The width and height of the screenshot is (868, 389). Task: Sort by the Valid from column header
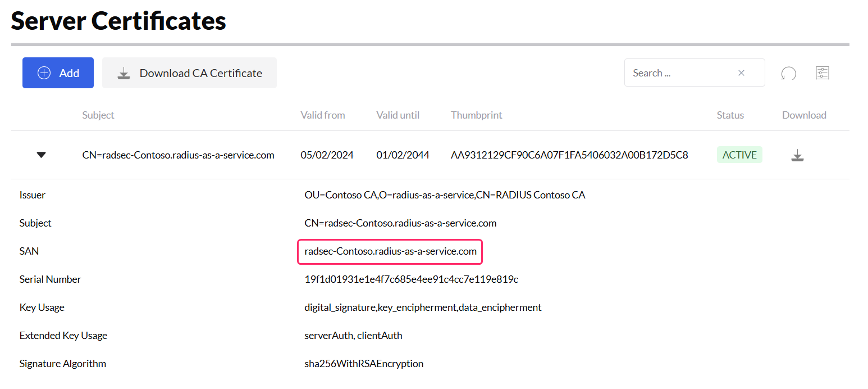click(x=323, y=115)
